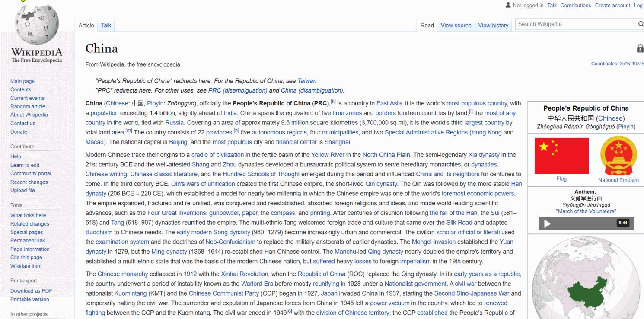
Task: Open the Xia dynasty link
Action: click(484, 155)
